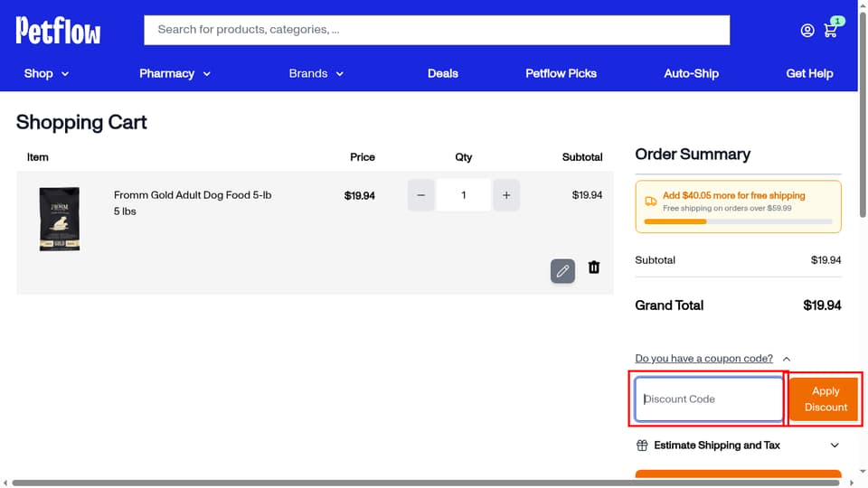
Task: Decrease quantity with the minus button
Action: [x=420, y=195]
